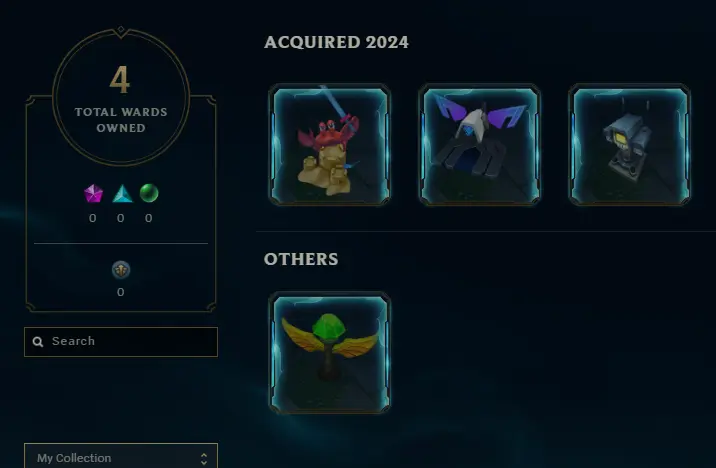The width and height of the screenshot is (716, 468).
Task: Open the My Collection dropdown
Action: coord(121,457)
